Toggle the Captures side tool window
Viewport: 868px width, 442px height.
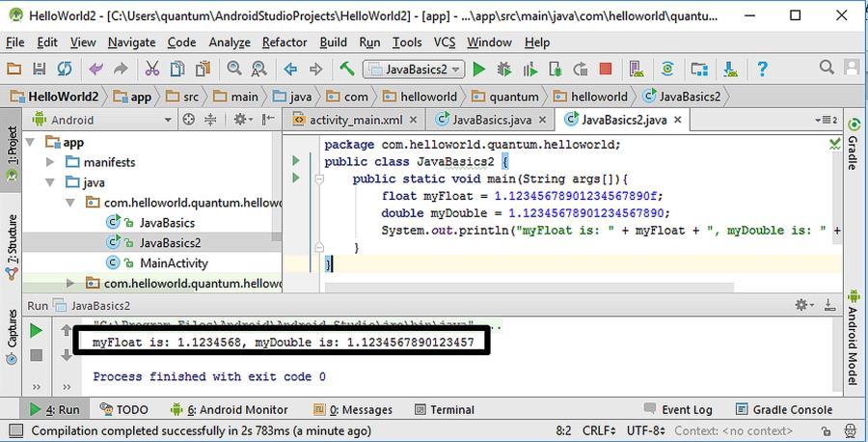(12, 337)
